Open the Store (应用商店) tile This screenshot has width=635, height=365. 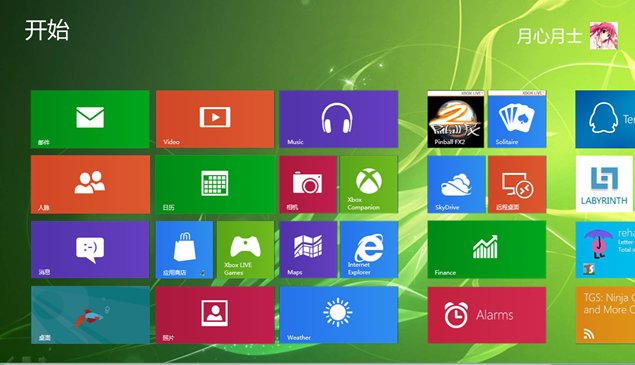(184, 250)
